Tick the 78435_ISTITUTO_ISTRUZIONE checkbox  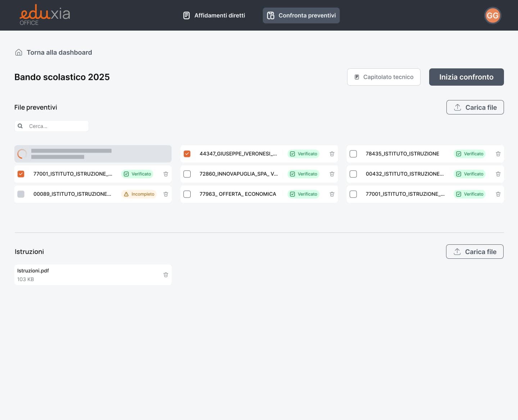353,154
